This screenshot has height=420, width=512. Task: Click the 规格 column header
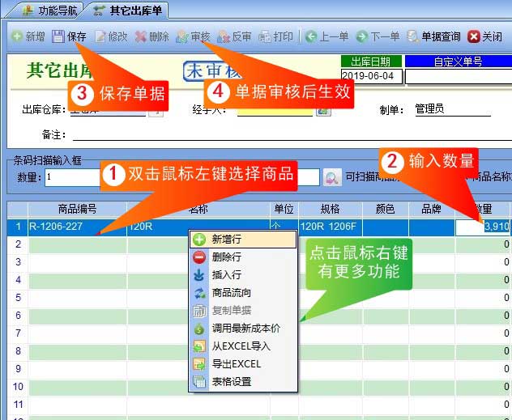330,209
